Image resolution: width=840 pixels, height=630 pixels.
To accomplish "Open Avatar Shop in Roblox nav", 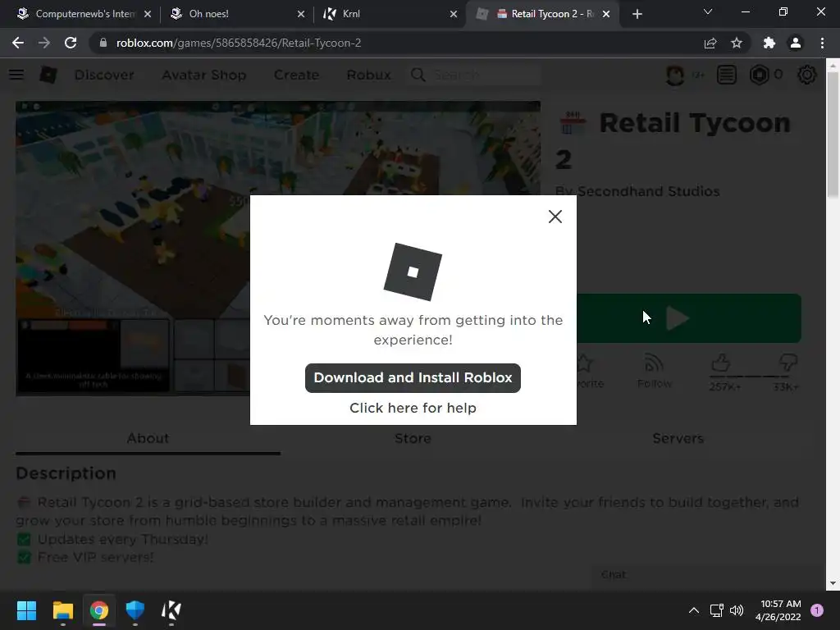I will tap(204, 75).
